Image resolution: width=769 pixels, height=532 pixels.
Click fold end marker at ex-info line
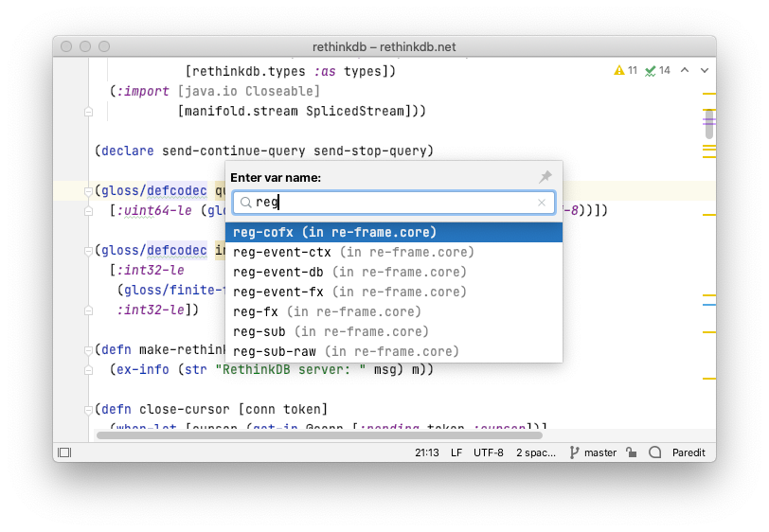[88, 370]
